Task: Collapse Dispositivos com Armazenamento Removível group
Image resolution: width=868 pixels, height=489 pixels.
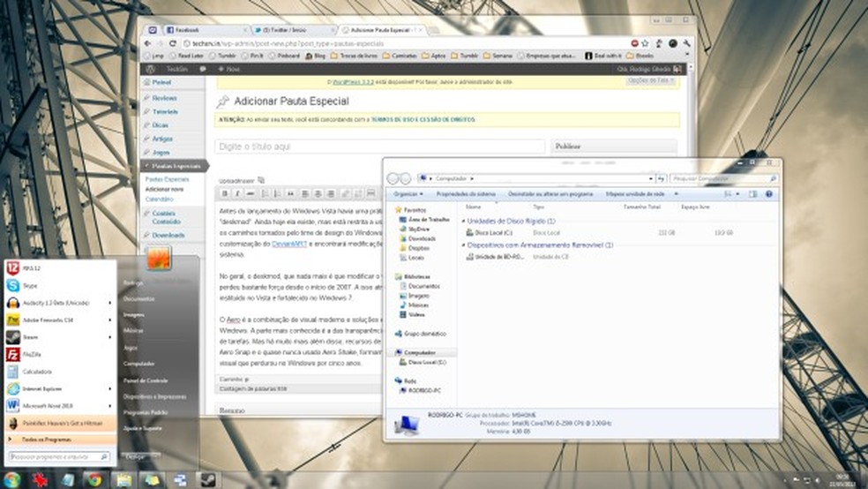Action: [464, 244]
